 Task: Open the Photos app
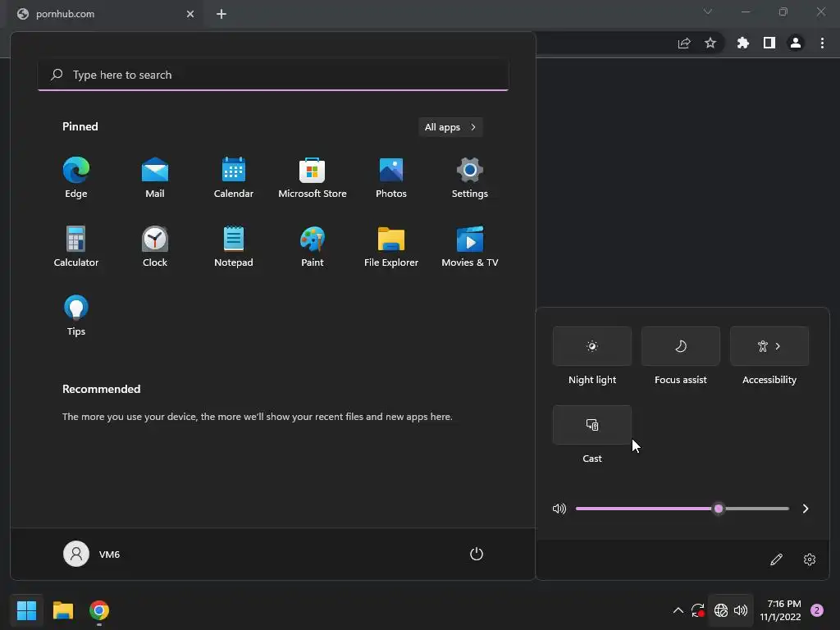click(391, 178)
